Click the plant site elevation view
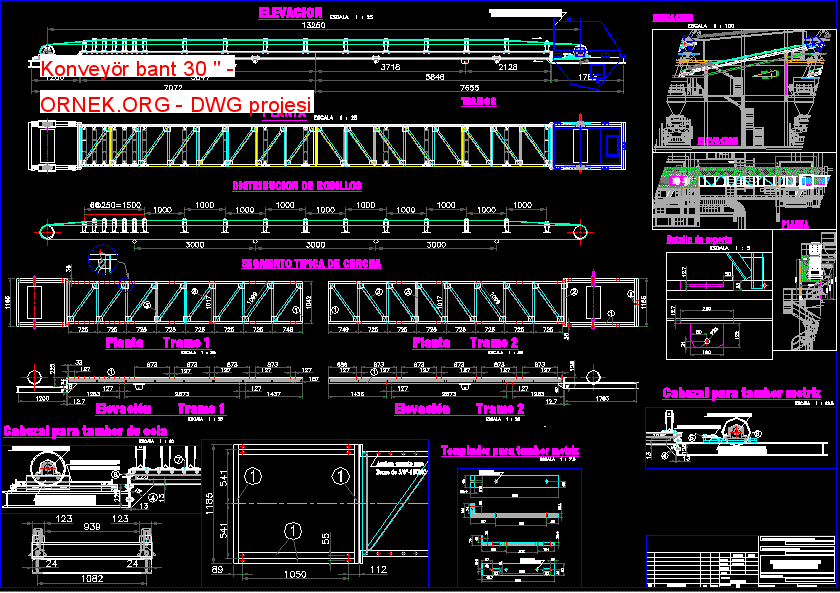Image resolution: width=840 pixels, height=593 pixels. [x=744, y=90]
